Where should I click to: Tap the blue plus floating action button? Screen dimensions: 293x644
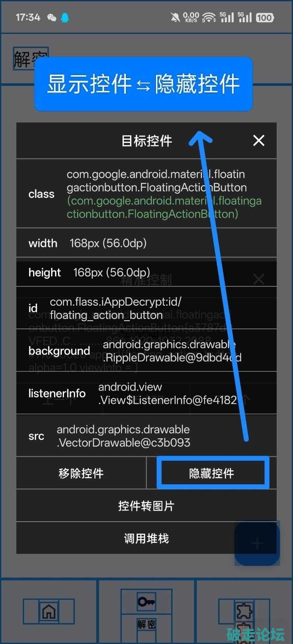[x=257, y=543]
